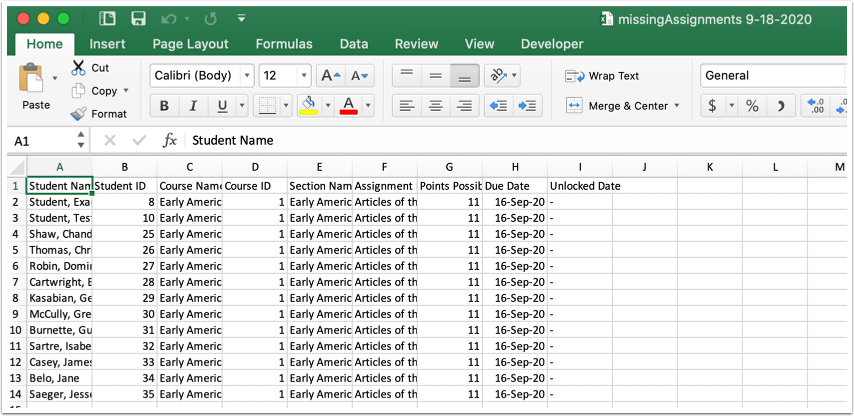Click the Redo arrow icon

(210, 19)
